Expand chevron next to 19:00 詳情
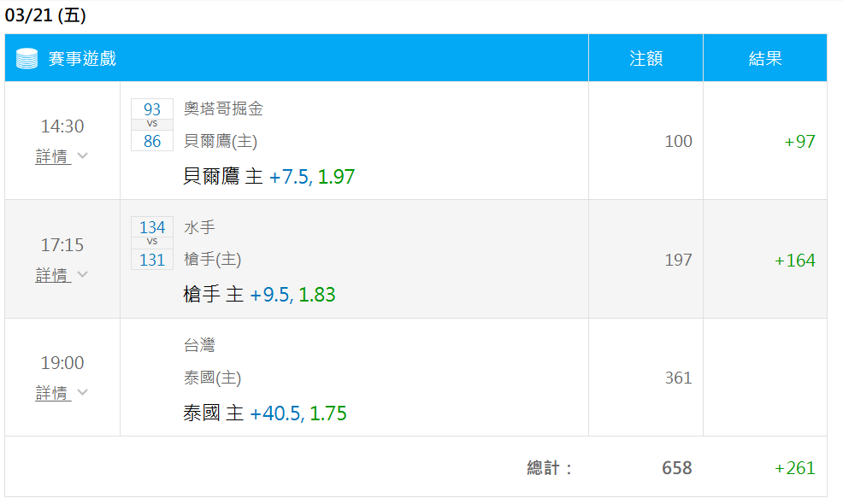Viewport: 843px width, 504px height. point(82,392)
